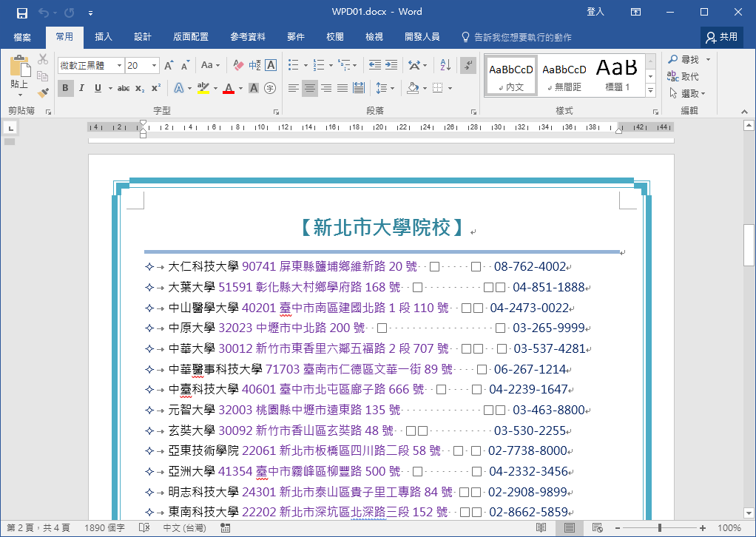
Task: Open the Change Case Aa dropdown
Action: 211,65
